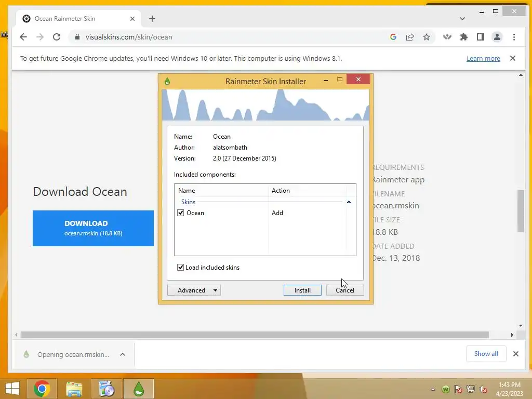
Task: Share this page icon
Action: point(410,37)
